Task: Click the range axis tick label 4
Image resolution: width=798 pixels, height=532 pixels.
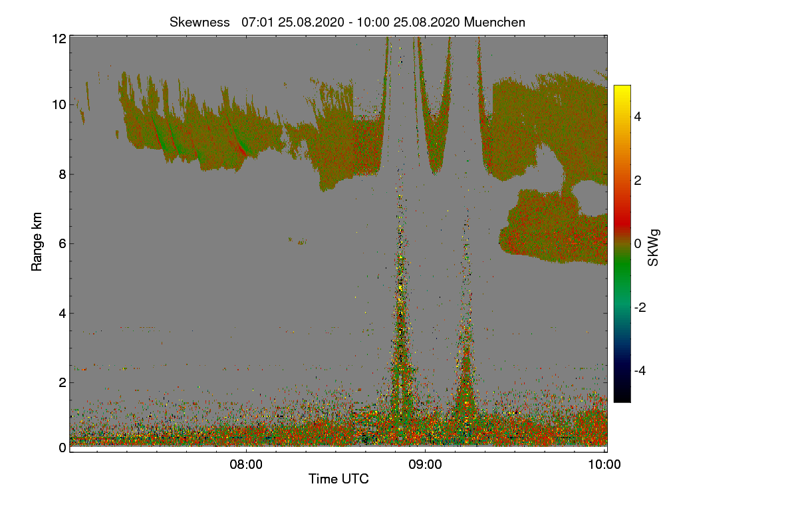Action: (x=62, y=313)
